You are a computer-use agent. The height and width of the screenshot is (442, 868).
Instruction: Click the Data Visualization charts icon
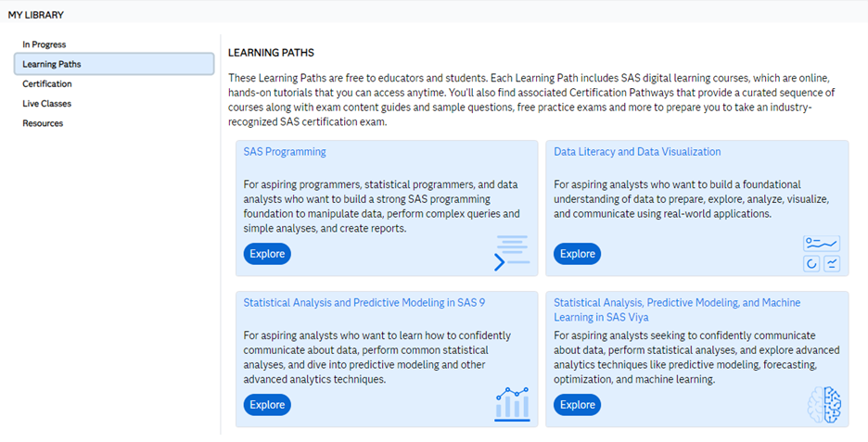pos(822,253)
